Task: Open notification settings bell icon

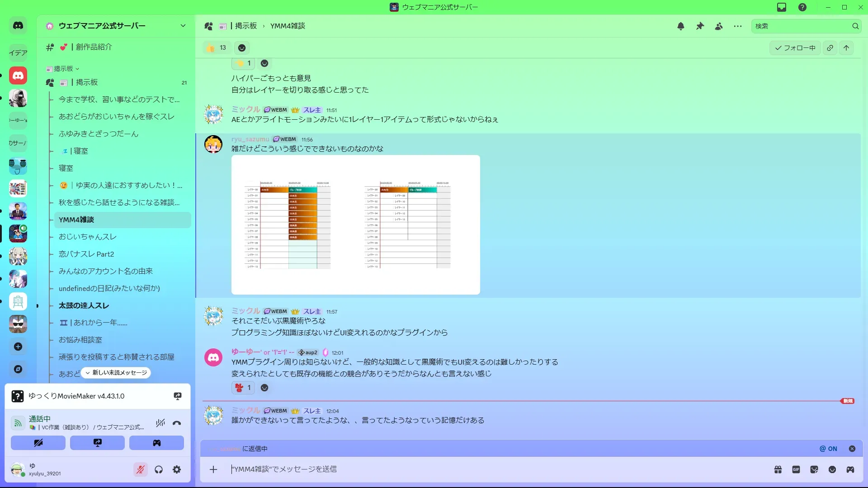Action: (681, 26)
